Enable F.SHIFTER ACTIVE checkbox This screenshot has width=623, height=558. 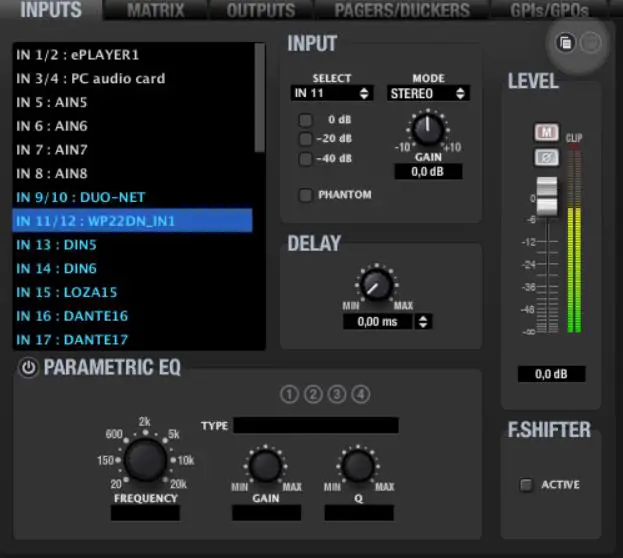[526, 485]
